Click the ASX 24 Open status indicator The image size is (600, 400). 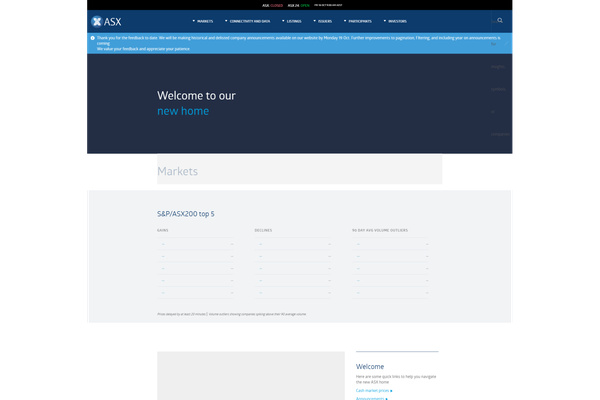(299, 5)
